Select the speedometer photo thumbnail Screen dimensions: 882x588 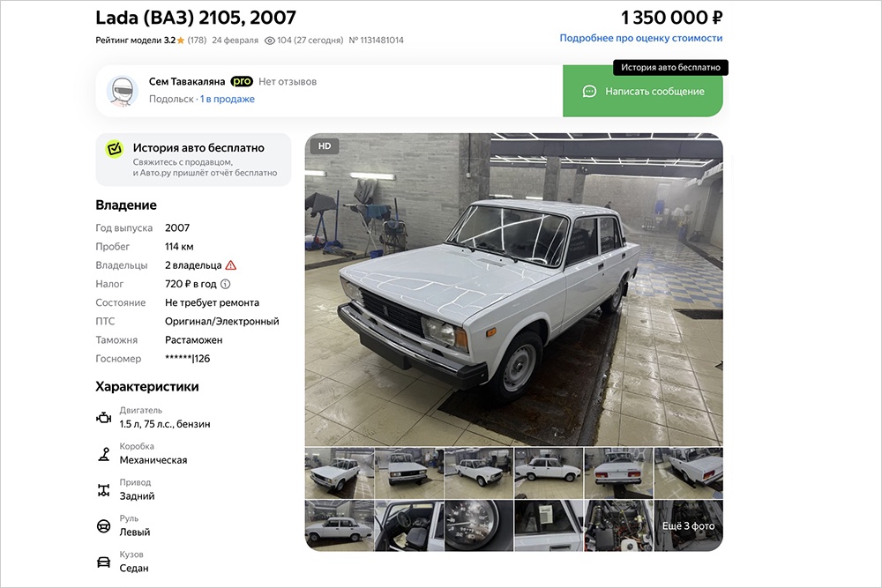coord(479,525)
